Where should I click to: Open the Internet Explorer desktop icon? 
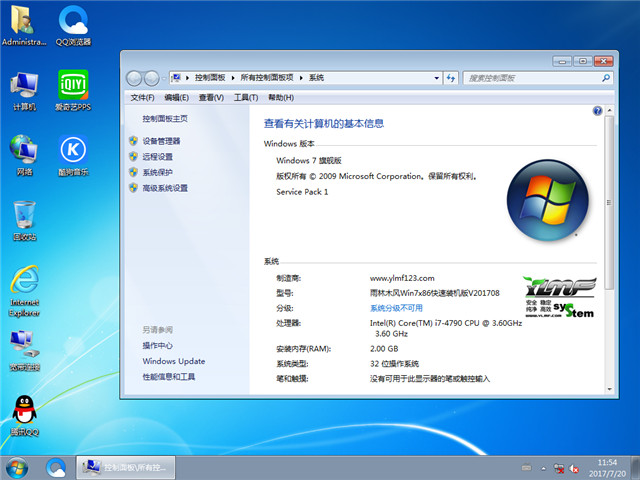point(24,291)
